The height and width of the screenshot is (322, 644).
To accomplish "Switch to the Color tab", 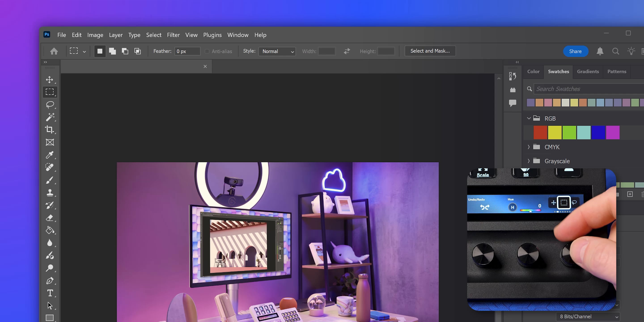I will point(533,72).
